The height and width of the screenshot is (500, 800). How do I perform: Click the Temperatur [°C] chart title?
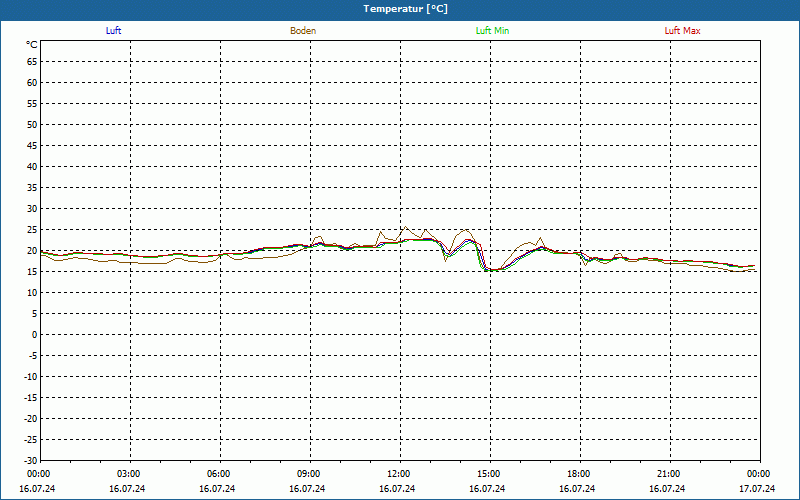tap(406, 9)
